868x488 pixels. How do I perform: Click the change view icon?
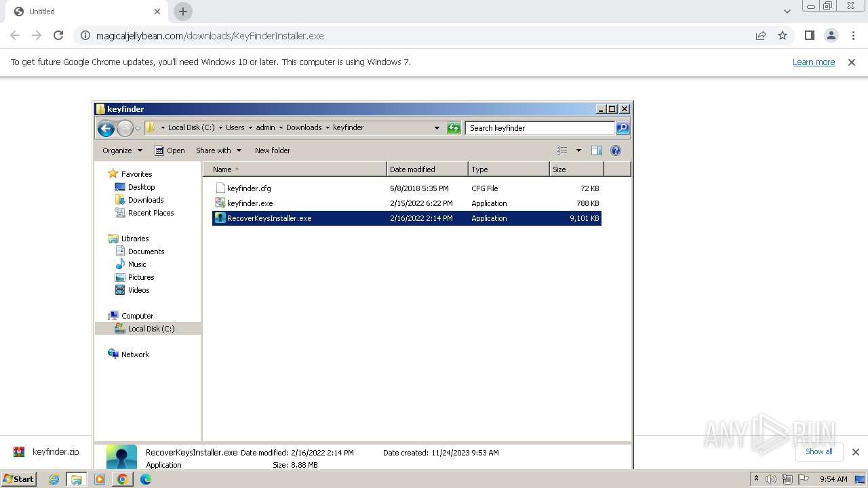[x=562, y=150]
